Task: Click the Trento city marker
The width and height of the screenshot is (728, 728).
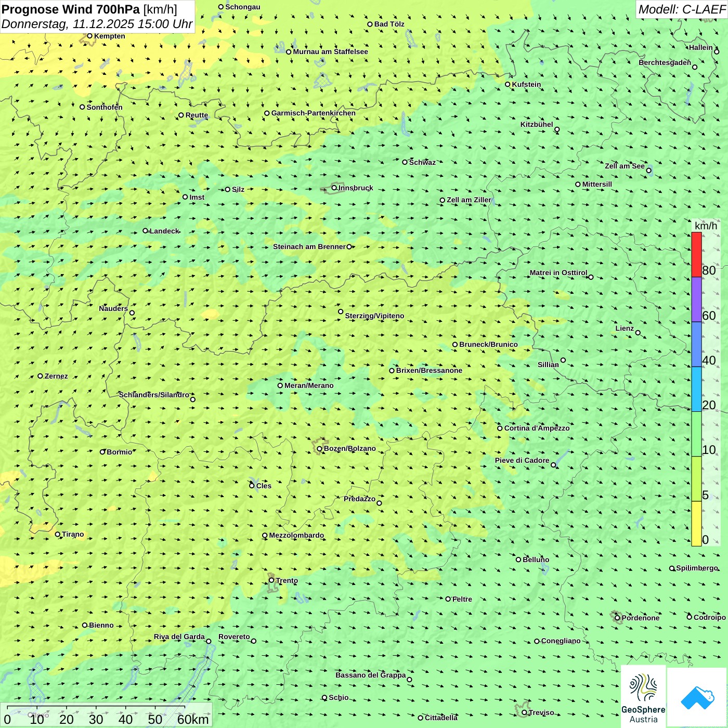Action: point(271,580)
